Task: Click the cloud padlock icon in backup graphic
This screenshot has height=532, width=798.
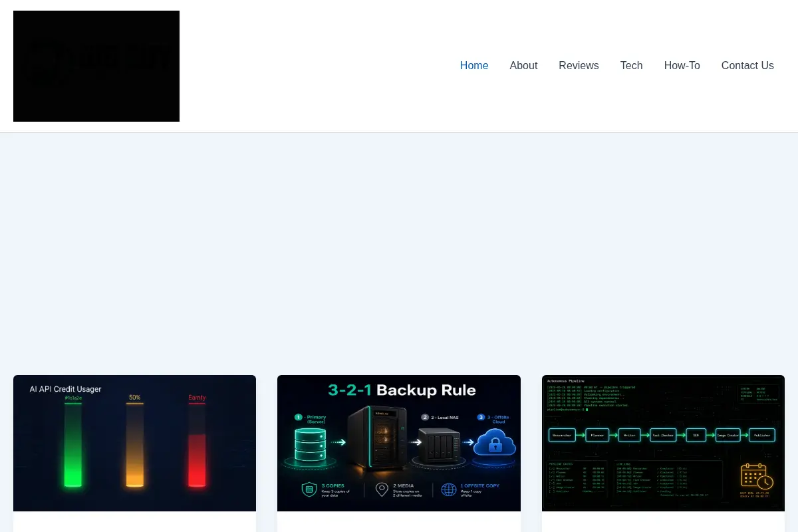Action: [495, 442]
